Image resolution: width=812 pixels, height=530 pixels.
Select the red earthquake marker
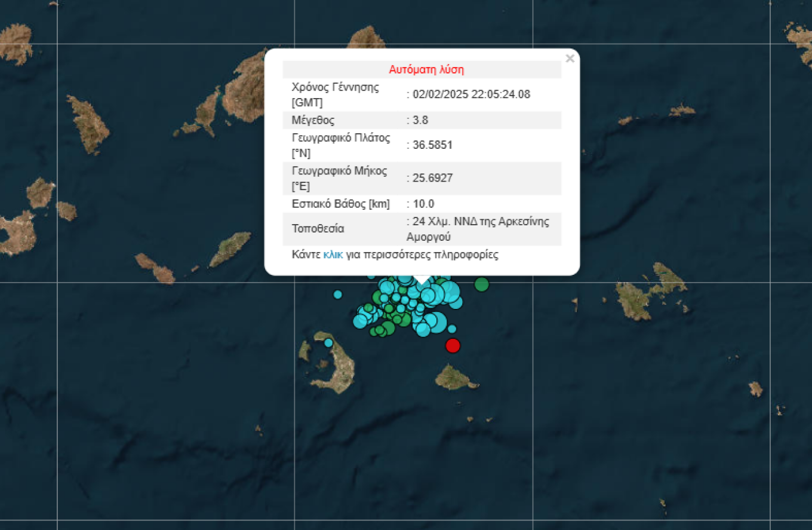tap(453, 345)
